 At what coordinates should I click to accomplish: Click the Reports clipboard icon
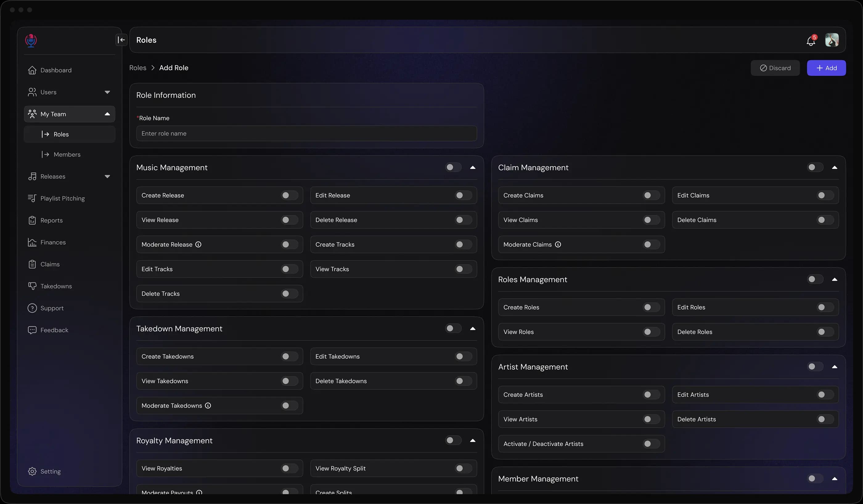coord(32,220)
